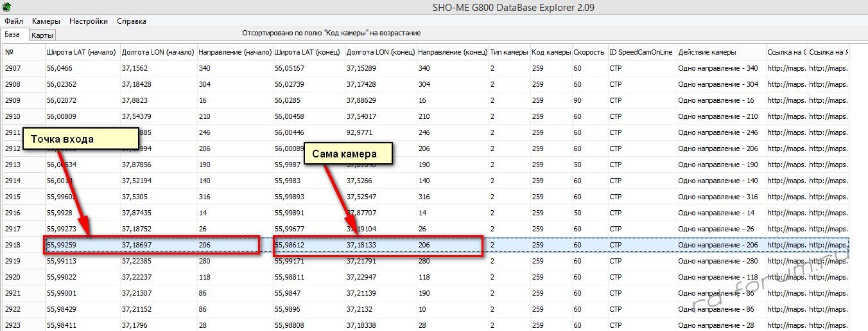
Task: Select row number 2915
Action: tap(24, 197)
